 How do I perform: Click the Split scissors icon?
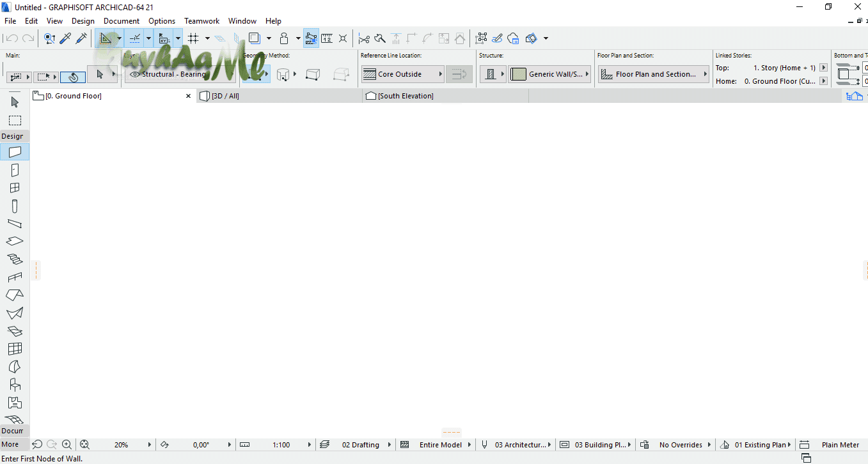364,38
